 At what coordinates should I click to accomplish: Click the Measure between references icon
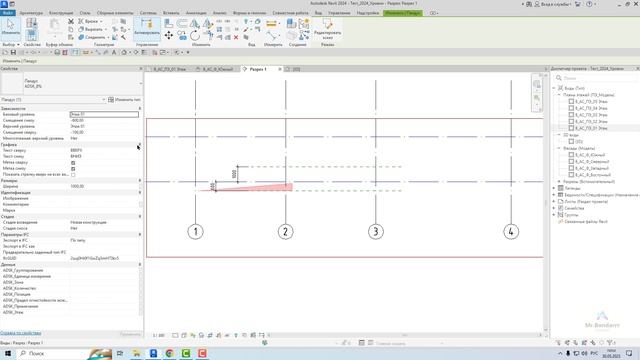pos(271,24)
